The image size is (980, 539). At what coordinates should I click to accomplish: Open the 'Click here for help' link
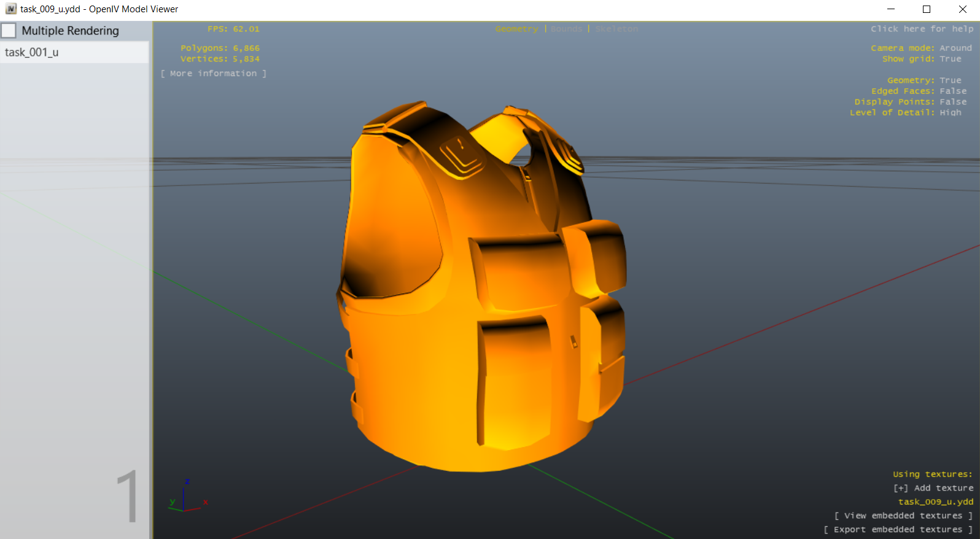point(921,29)
